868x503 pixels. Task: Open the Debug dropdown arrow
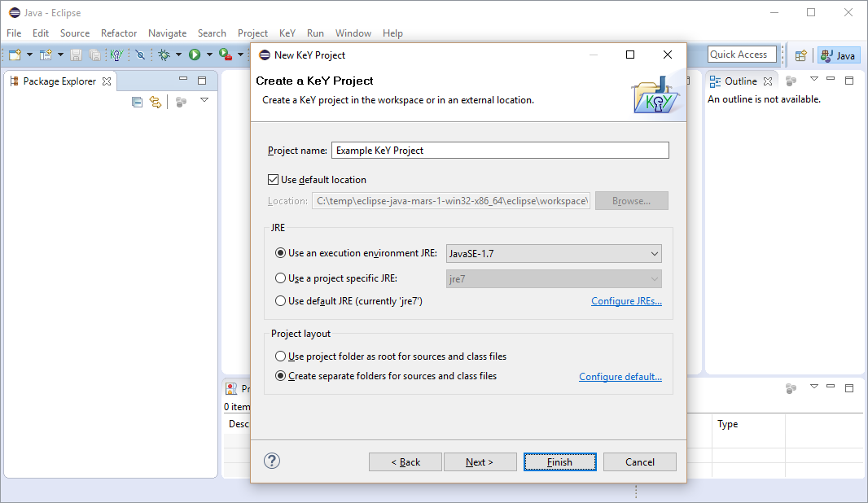point(178,55)
